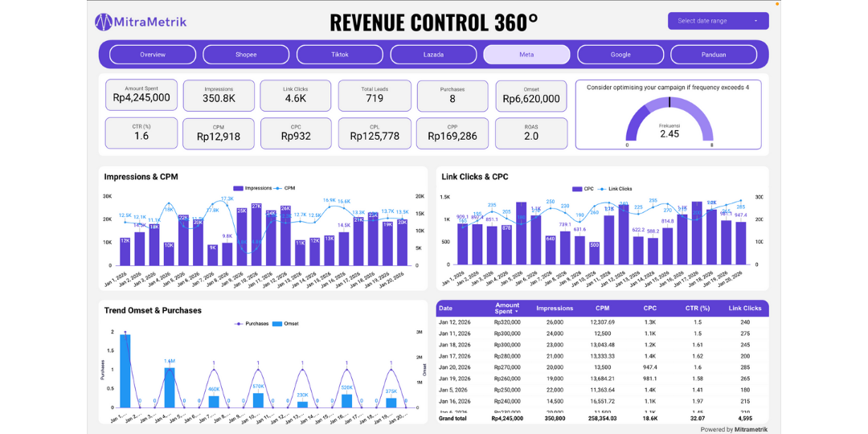Open the Select date range dropdown
Screen dimensions: 868x434
point(718,21)
